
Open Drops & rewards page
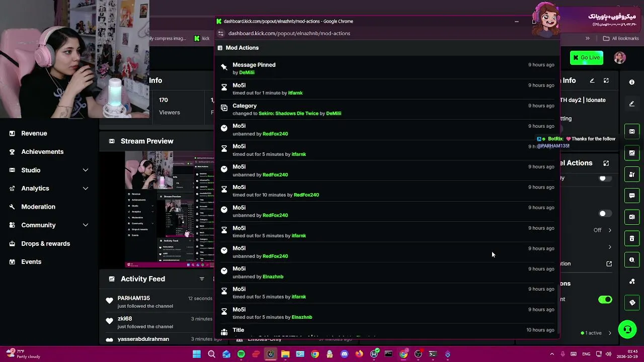point(45,243)
